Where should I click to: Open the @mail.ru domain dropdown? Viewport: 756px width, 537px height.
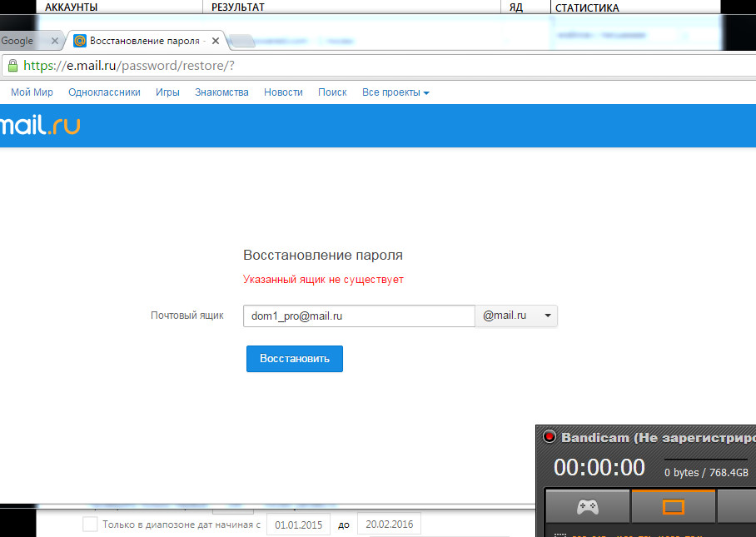click(x=516, y=316)
